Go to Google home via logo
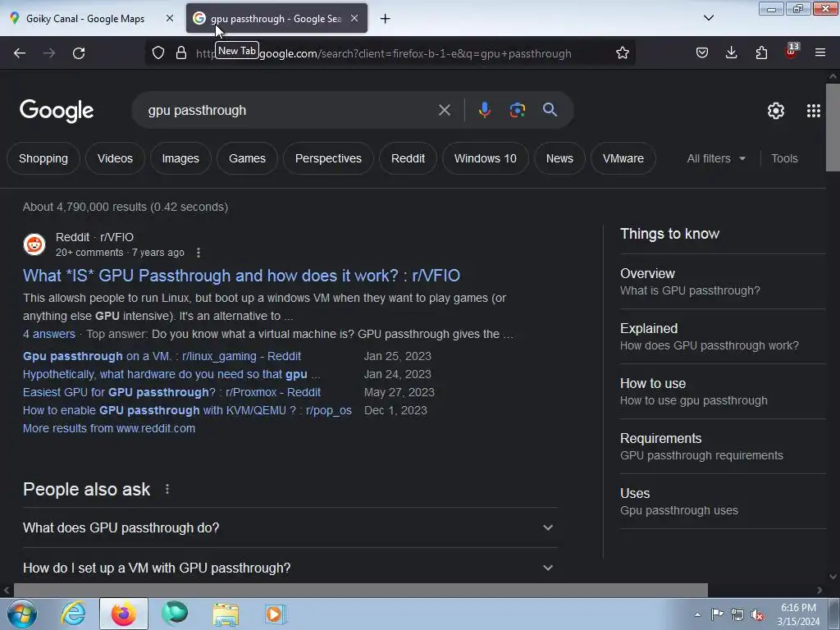840x630 pixels. point(57,111)
